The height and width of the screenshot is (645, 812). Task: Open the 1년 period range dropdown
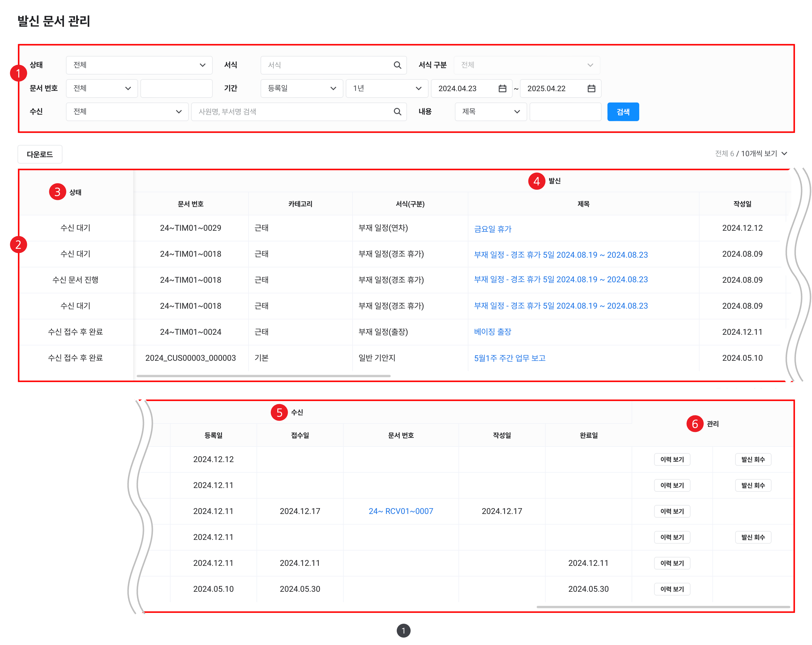386,89
